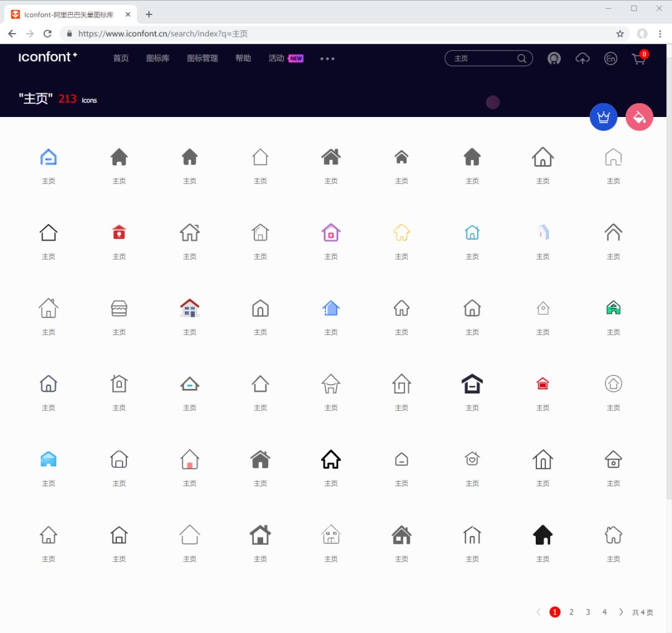Select the shop-front shaped home icon

click(x=119, y=308)
